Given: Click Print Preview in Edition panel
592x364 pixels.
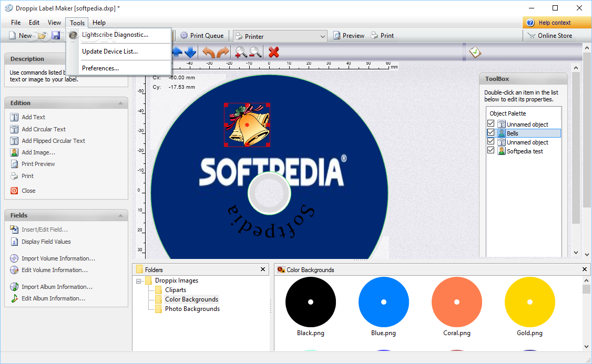Looking at the screenshot, I should [x=33, y=164].
